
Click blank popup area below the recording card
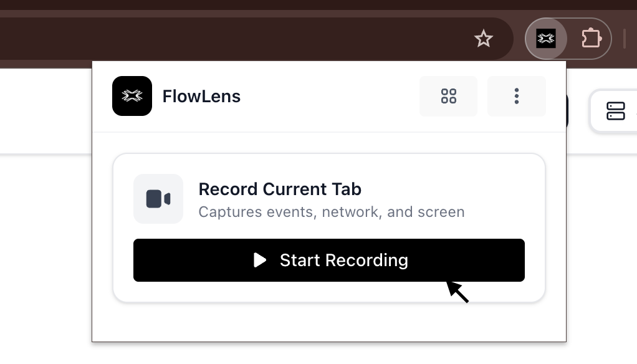(329, 322)
